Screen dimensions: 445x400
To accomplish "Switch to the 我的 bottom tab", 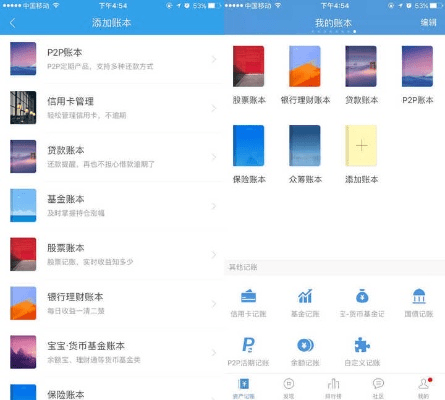I will [424, 388].
